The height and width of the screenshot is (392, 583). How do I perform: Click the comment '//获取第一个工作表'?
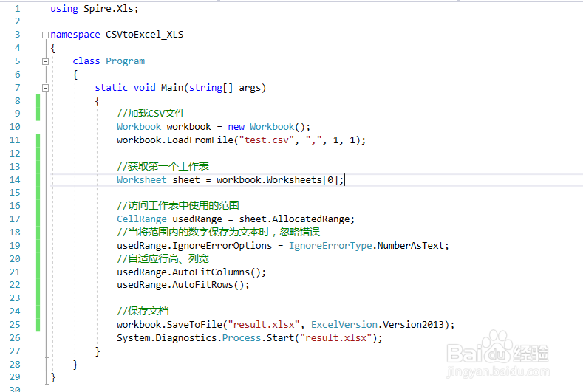coord(163,166)
